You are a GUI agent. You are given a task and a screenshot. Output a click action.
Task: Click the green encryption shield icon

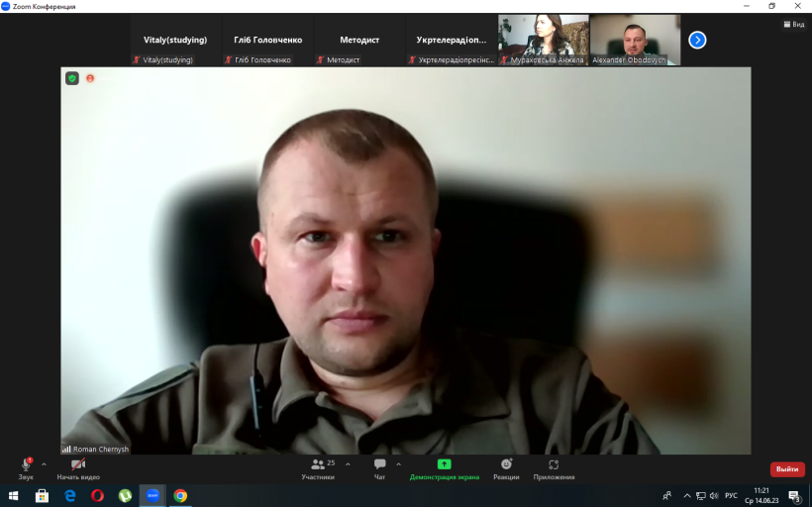click(x=72, y=78)
